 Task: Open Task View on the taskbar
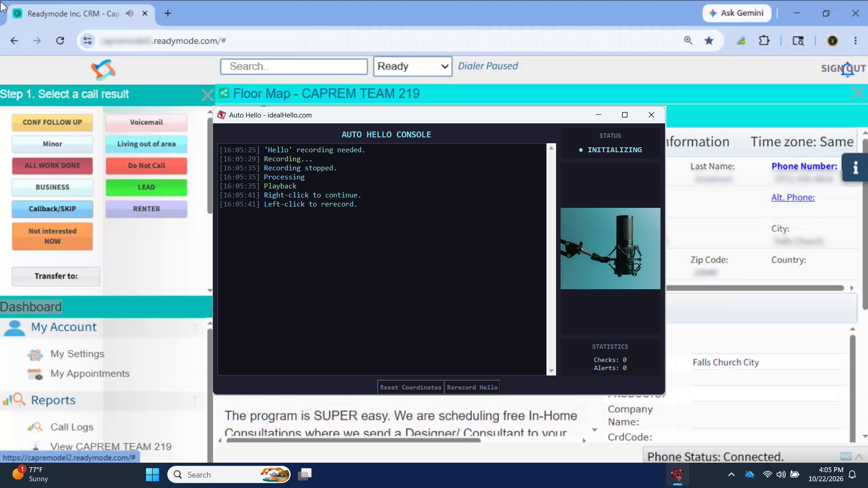[305, 474]
